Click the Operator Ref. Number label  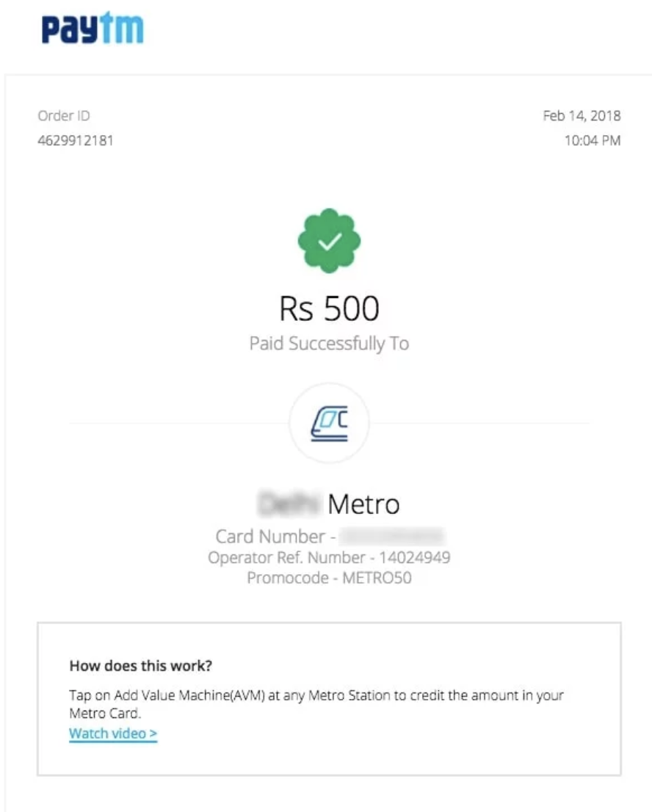[287, 558]
